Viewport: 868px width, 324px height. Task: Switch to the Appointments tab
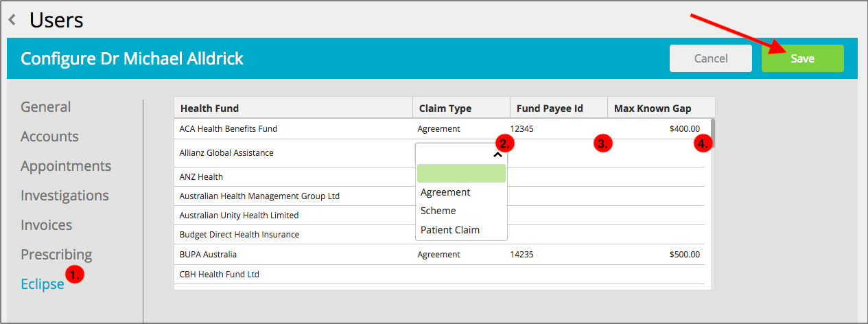[x=66, y=166]
